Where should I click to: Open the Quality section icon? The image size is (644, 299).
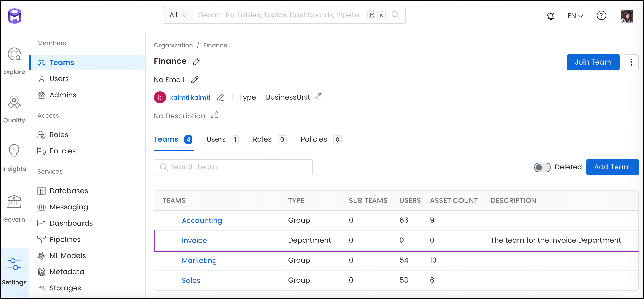tap(14, 102)
